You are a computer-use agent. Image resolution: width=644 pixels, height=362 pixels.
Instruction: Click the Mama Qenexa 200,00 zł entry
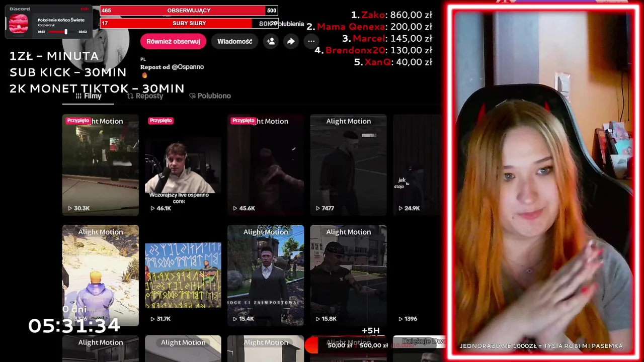(369, 27)
